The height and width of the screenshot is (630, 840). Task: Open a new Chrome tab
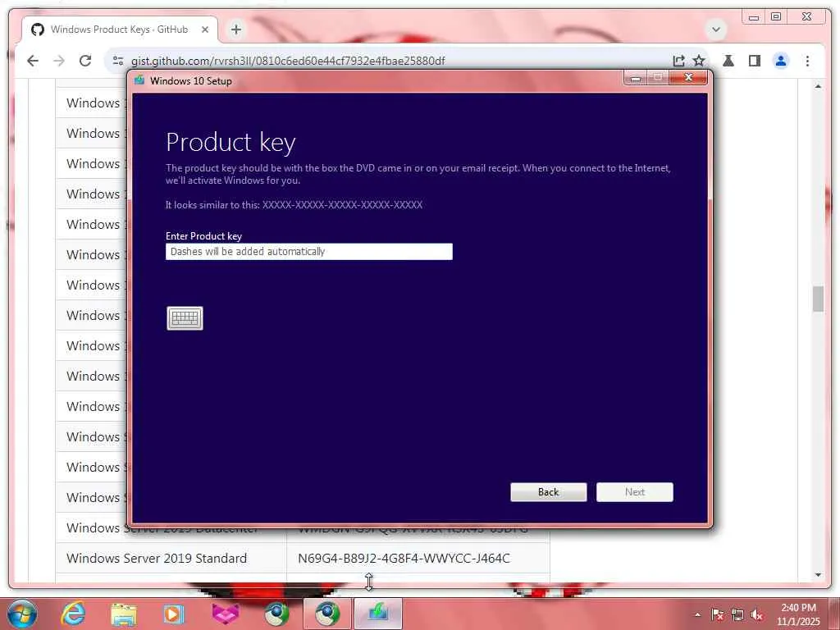[236, 30]
